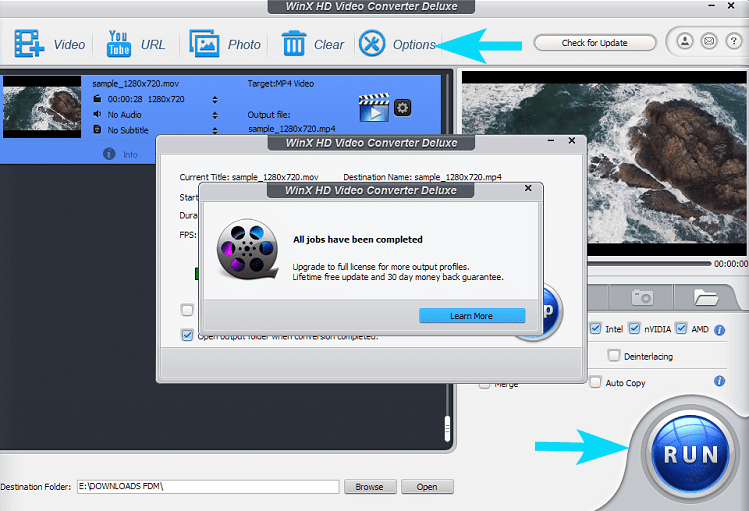Click the Learn More button
Screen dimensions: 749x511
coord(471,316)
